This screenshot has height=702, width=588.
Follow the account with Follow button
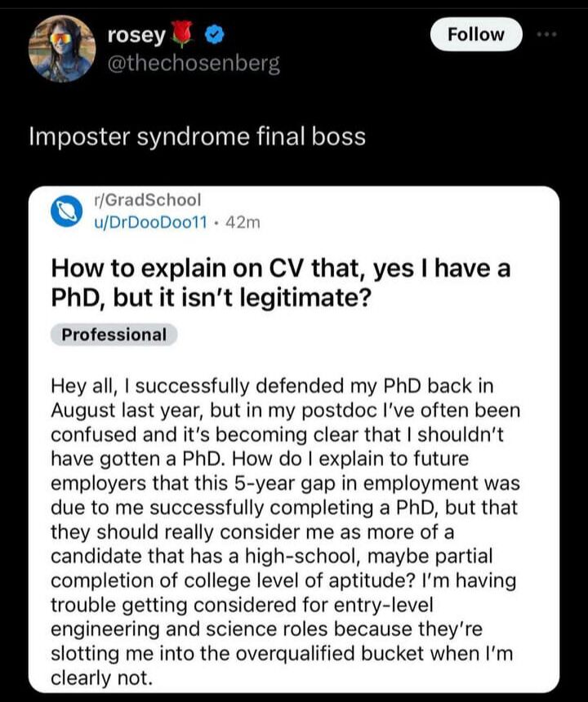click(476, 34)
